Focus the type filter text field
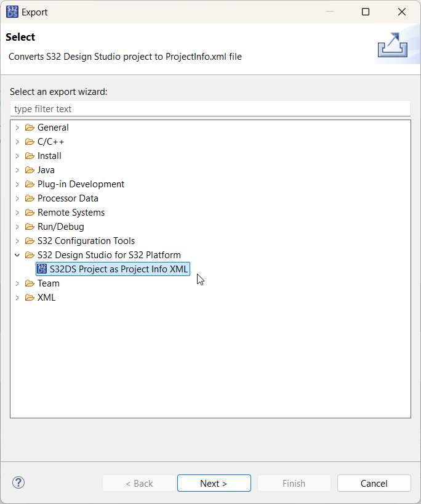The image size is (421, 504). tap(210, 109)
